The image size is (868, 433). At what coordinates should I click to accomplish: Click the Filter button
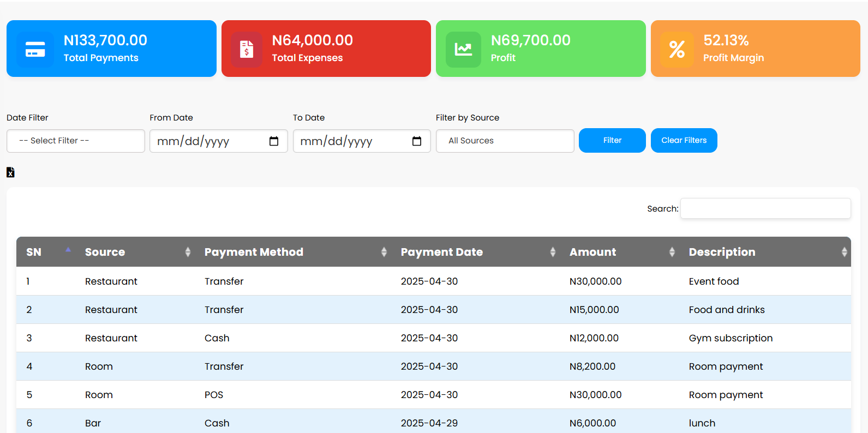(x=612, y=140)
